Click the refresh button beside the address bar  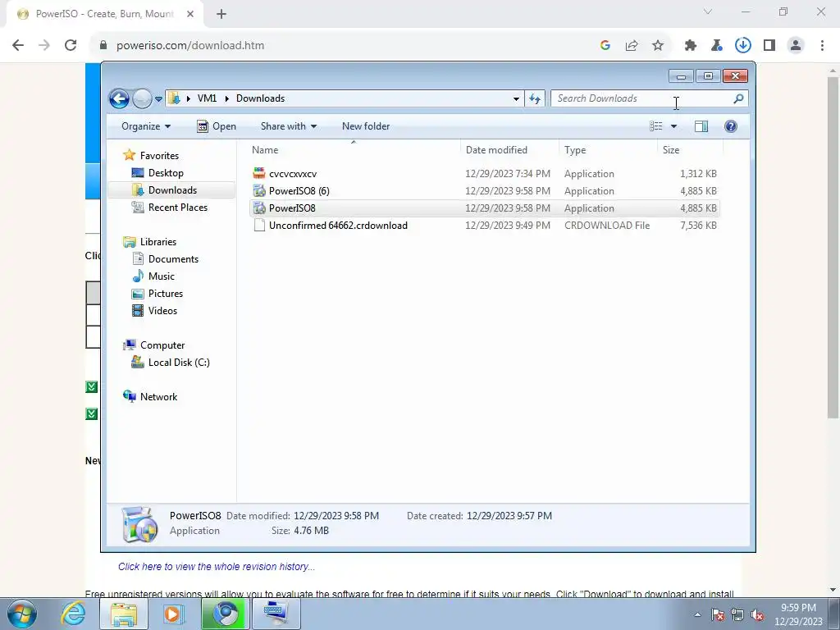(x=535, y=98)
